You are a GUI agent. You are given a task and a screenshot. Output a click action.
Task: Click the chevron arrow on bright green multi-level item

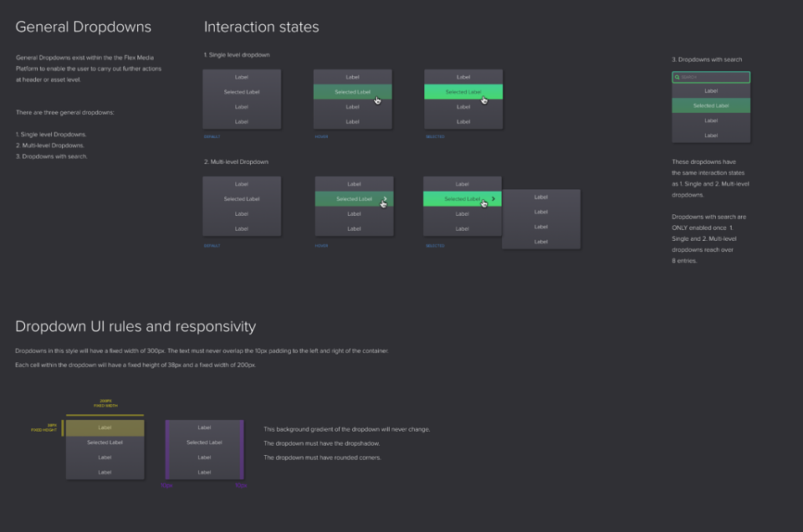tap(494, 199)
